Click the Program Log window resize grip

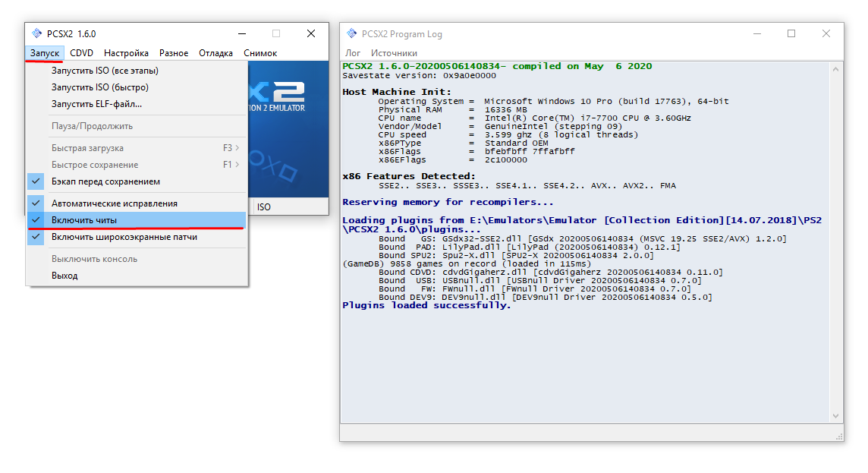coord(838,437)
